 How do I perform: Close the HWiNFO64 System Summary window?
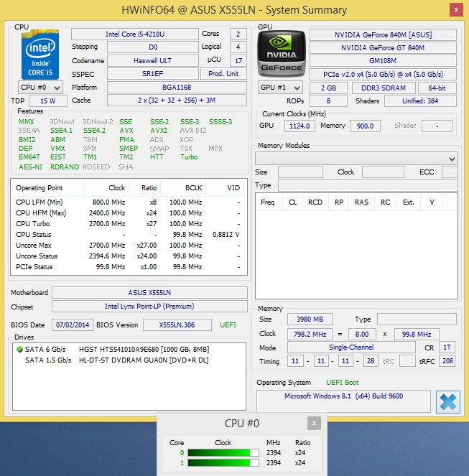point(456,10)
